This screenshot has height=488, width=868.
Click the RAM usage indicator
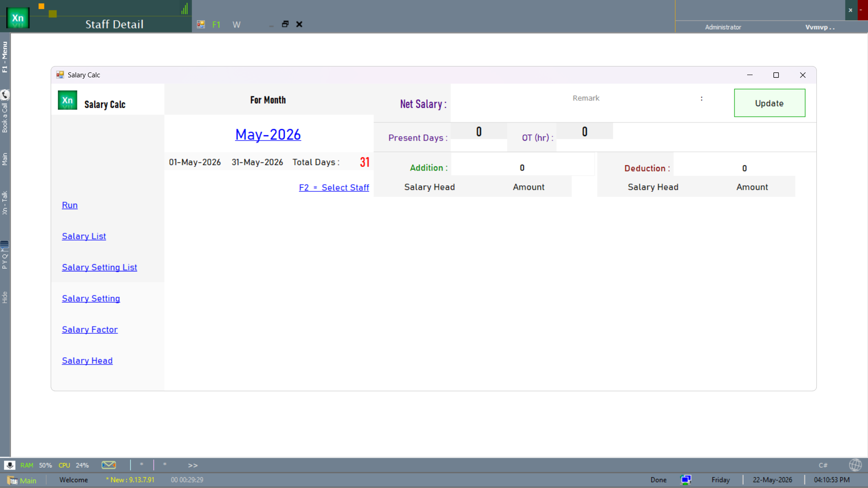point(36,465)
